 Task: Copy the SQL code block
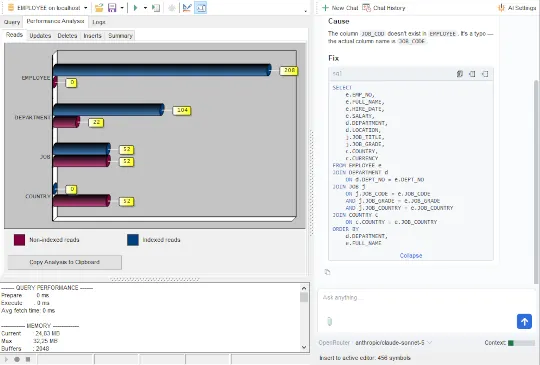coord(460,74)
